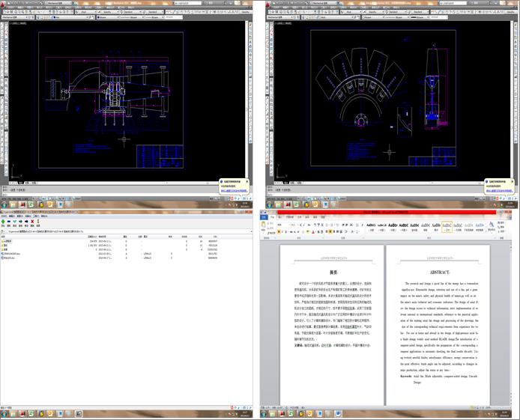Viewport: 520px width, 420px height.
Task: Click 7-Zip Extract blue minus icon
Action: (9, 222)
